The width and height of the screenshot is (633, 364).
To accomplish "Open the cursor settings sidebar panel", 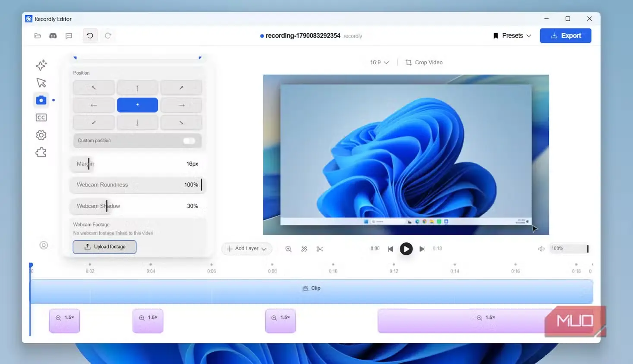I will [41, 83].
